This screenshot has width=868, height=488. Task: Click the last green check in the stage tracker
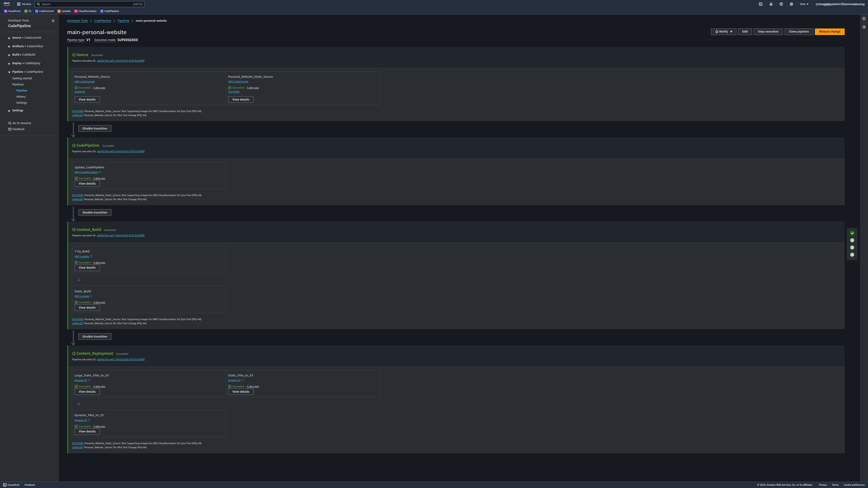tap(852, 255)
